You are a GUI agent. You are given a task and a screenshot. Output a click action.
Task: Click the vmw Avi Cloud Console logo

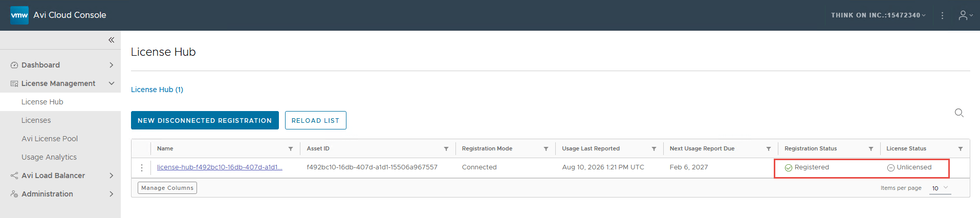(58, 15)
